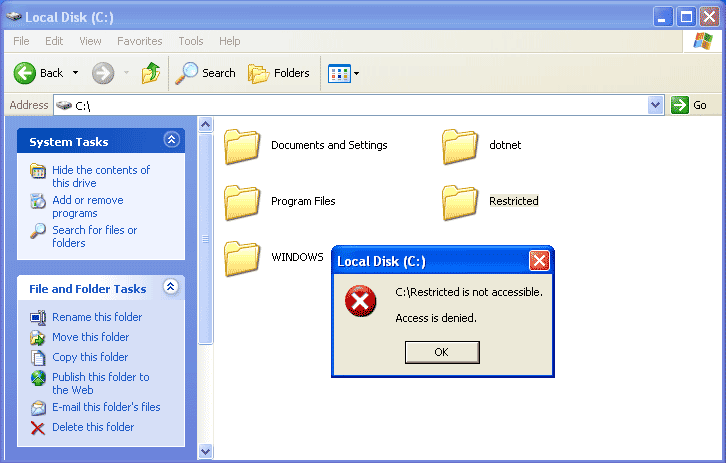Open the Tools menu
726x463 pixels.
191,41
